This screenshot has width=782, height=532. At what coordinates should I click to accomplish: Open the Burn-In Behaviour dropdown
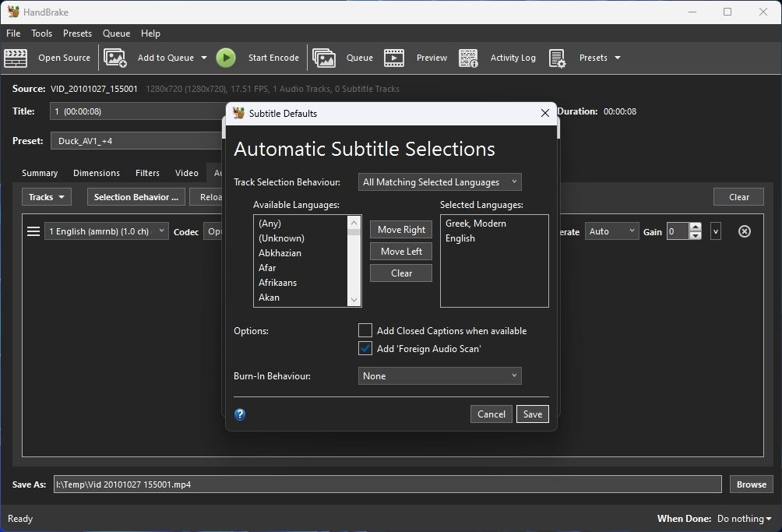pyautogui.click(x=439, y=375)
